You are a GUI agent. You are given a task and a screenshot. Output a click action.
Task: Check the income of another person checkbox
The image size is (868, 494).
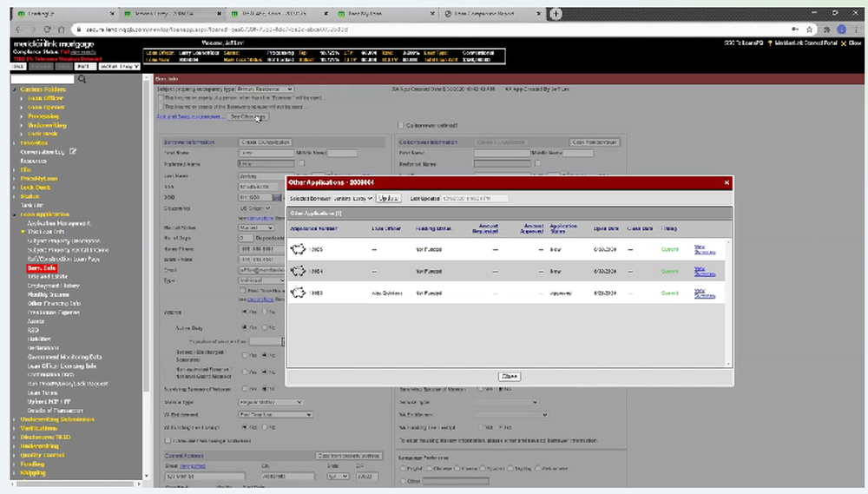tap(161, 97)
